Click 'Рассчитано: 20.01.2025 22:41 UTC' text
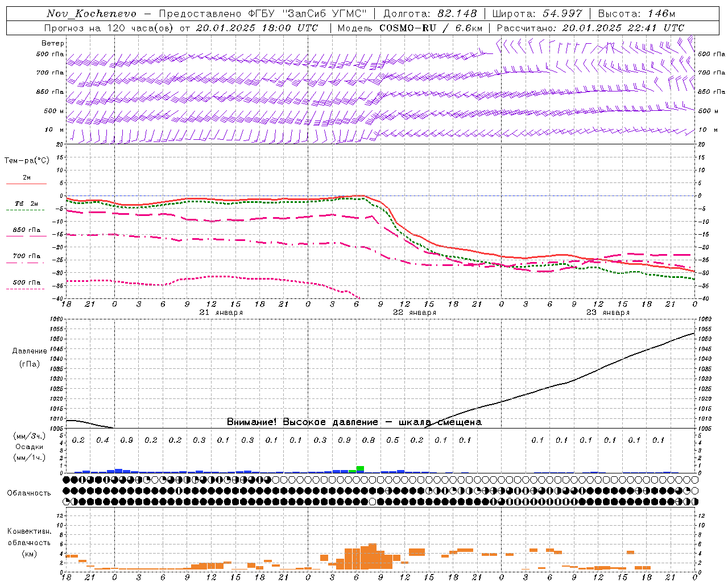The image size is (728, 582). pyautogui.click(x=590, y=28)
